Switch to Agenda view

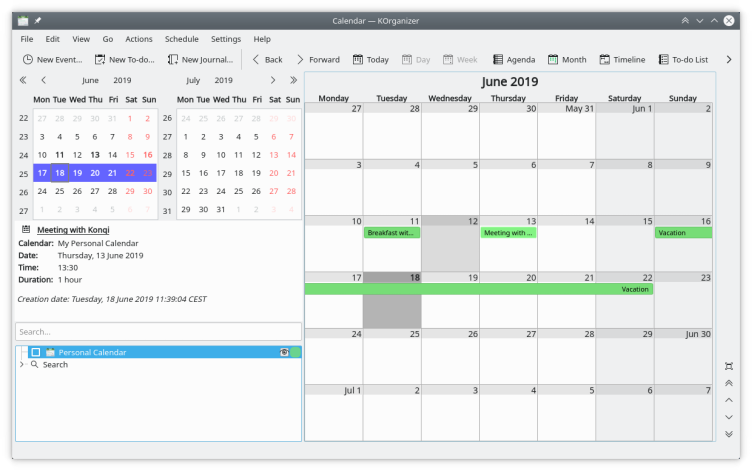point(513,60)
